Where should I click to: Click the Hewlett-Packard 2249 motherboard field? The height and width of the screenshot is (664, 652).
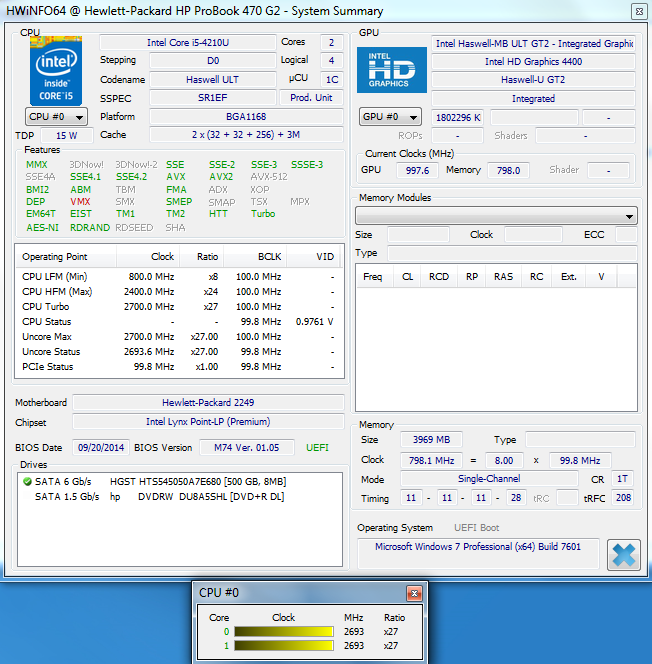point(208,402)
